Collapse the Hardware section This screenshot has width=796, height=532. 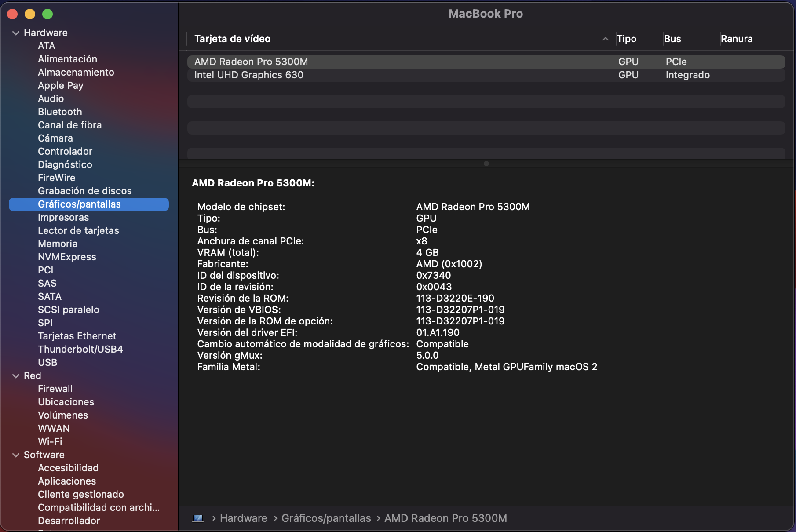point(16,33)
